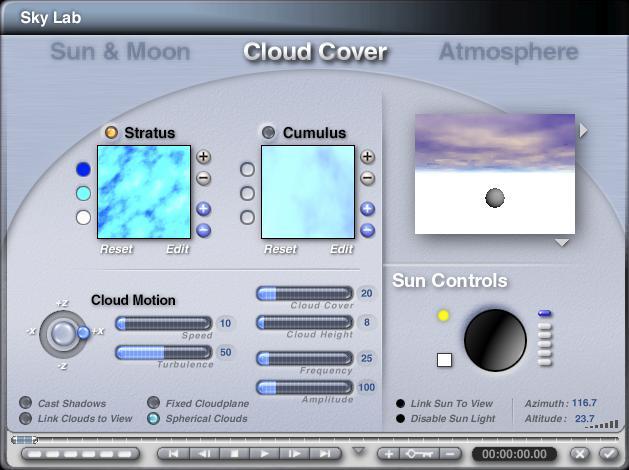Click the Amplitude value 100
The image size is (629, 470).
pos(367,387)
